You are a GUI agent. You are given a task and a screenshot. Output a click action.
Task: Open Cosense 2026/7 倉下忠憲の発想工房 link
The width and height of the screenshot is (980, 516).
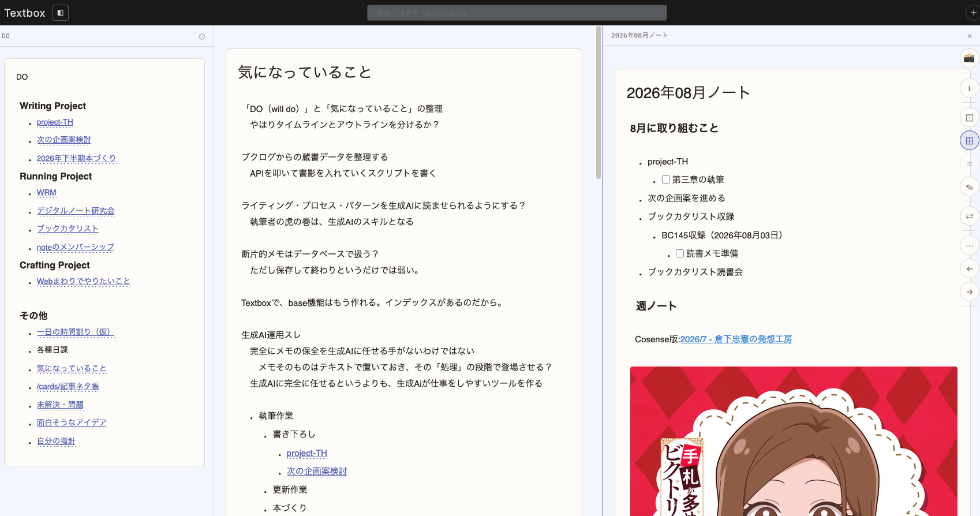click(736, 339)
